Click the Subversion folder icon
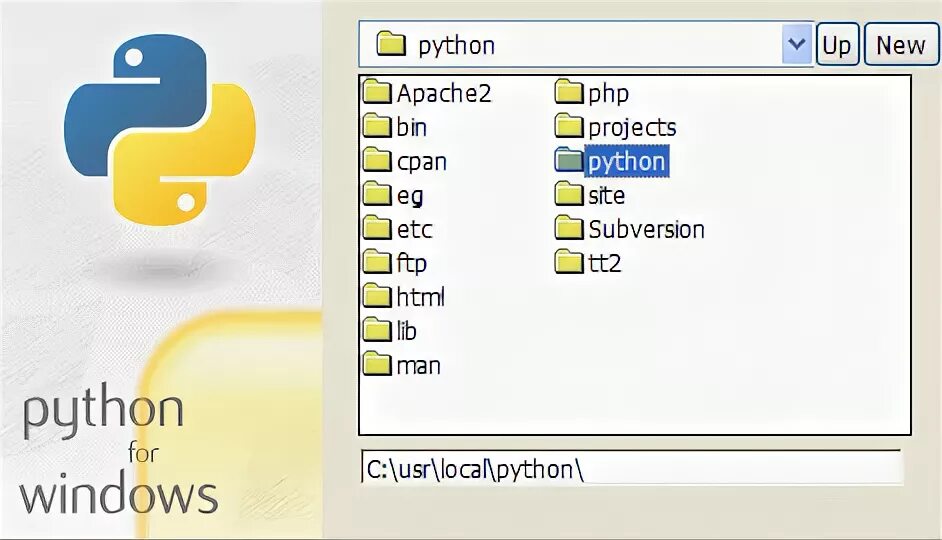The width and height of the screenshot is (942, 540). click(568, 228)
